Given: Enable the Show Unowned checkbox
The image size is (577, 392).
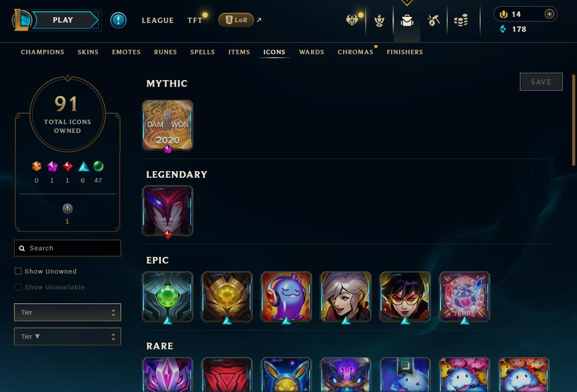Looking at the screenshot, I should [x=17, y=271].
